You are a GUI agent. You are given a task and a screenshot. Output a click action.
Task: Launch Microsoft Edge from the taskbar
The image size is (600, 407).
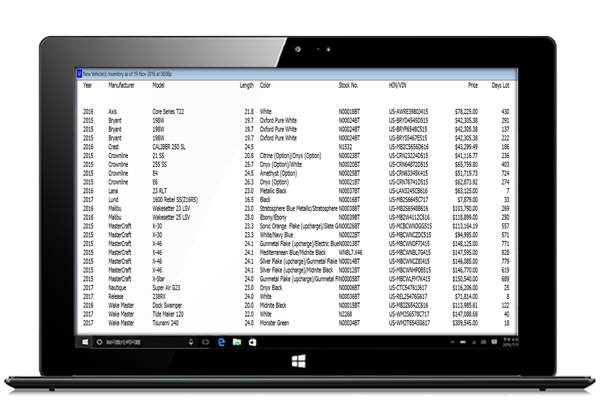221,342
